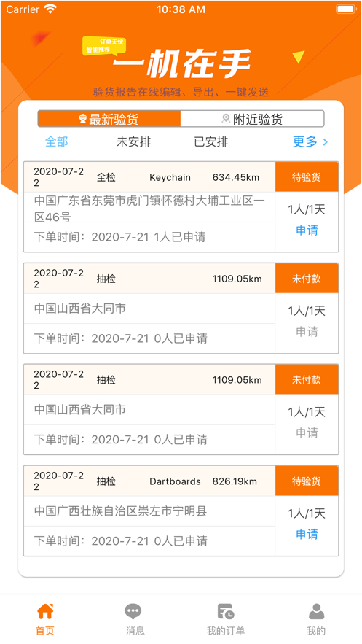The height and width of the screenshot is (644, 362).
Task: Open 我的订单 orders icon
Action: (x=226, y=612)
